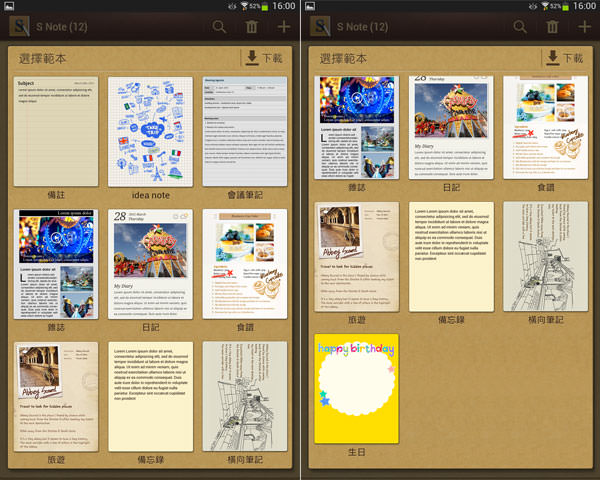Image resolution: width=600 pixels, height=480 pixels.
Task: Pick the 備忘錄 memo template in the left screen
Action: tap(150, 395)
